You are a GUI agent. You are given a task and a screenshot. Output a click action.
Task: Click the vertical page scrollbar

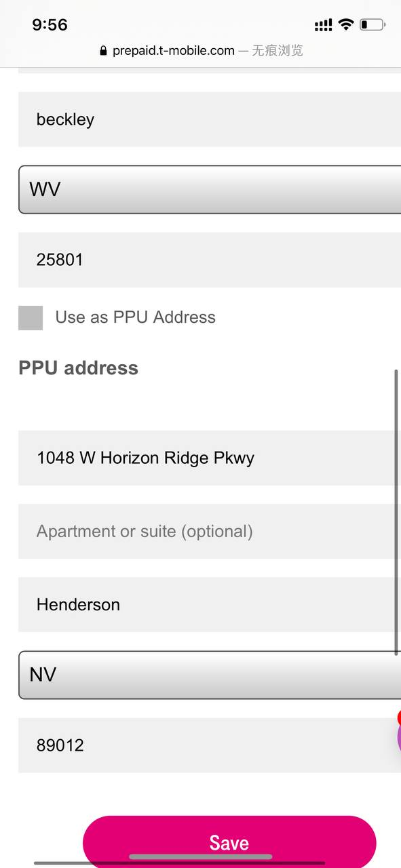pyautogui.click(x=396, y=512)
